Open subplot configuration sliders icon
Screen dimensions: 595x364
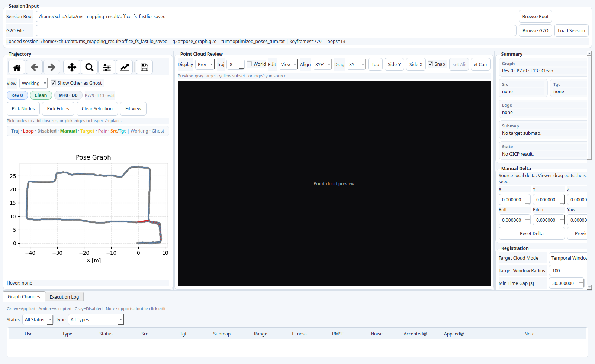pos(107,67)
